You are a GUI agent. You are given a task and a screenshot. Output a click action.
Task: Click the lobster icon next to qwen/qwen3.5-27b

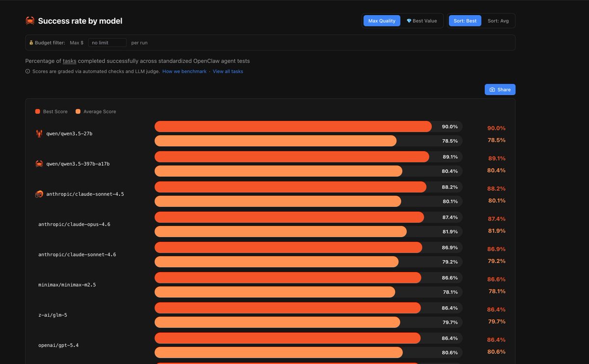coord(39,133)
